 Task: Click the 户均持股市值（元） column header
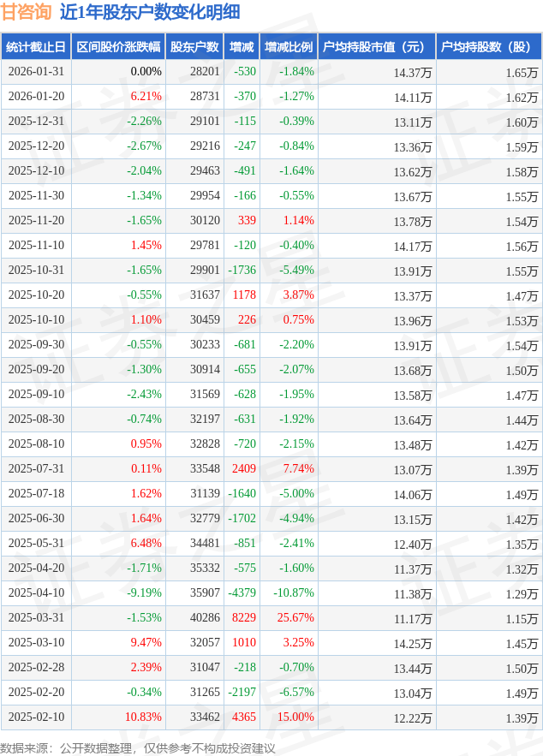[x=376, y=47]
